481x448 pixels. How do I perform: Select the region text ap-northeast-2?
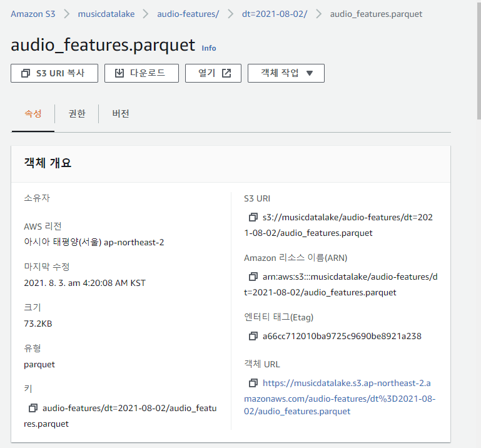(x=134, y=242)
